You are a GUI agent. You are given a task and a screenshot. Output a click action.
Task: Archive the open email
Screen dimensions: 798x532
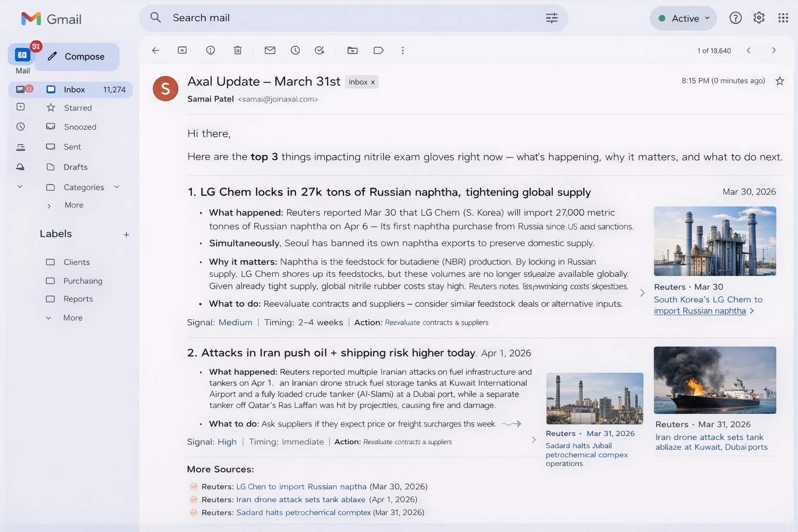pyautogui.click(x=182, y=50)
